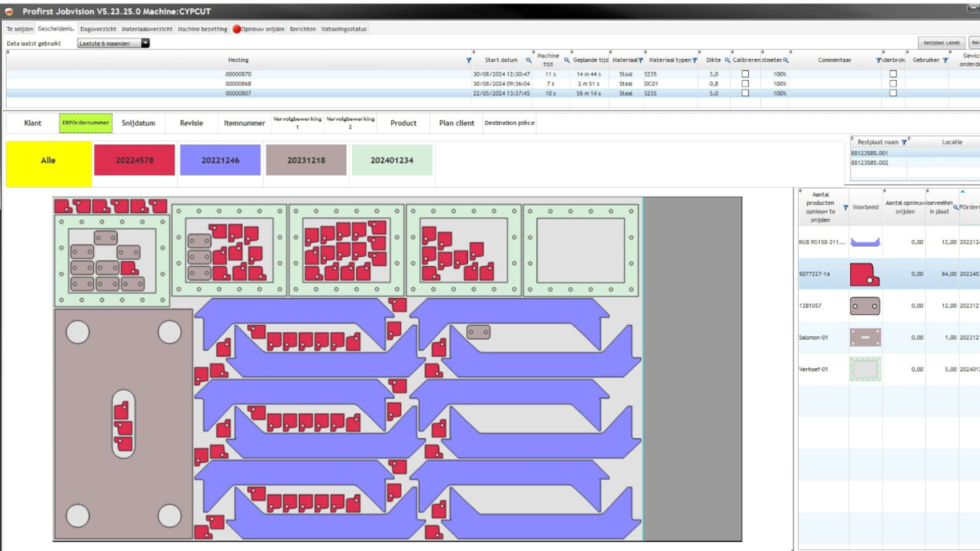
Task: Click the 5077227-1a part preview thumbnail
Action: [x=866, y=274]
